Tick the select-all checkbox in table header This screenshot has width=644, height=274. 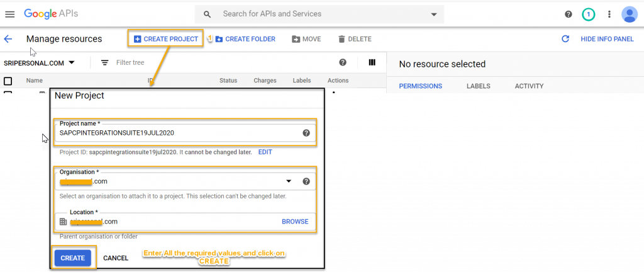coord(8,81)
